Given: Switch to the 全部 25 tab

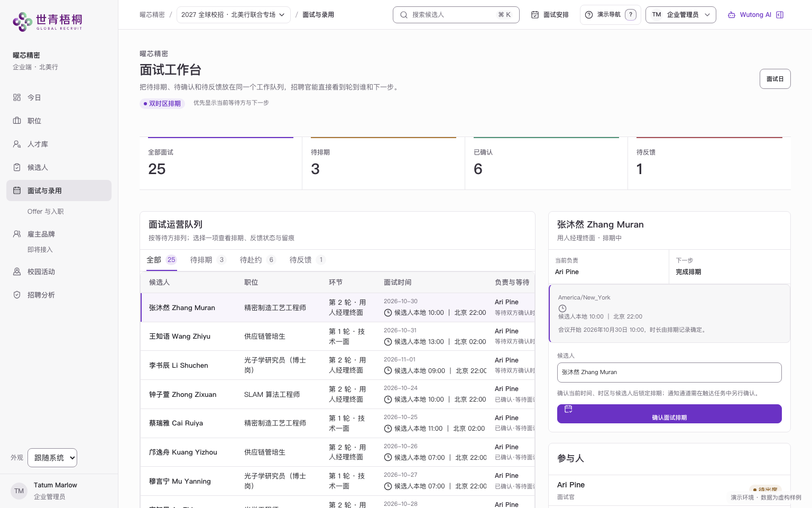Looking at the screenshot, I should click(x=161, y=260).
